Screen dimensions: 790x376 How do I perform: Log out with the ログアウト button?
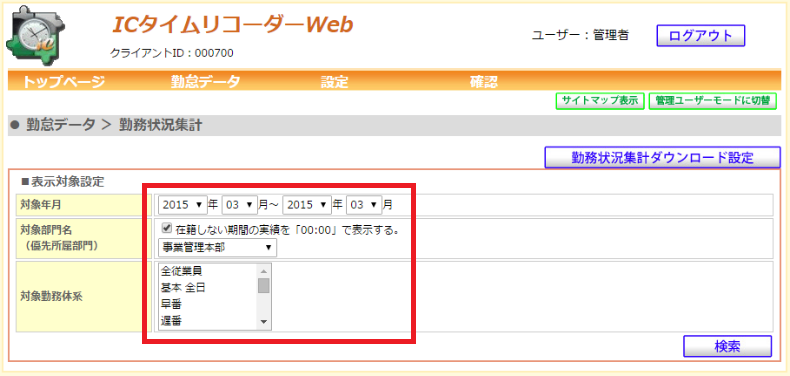coord(700,36)
